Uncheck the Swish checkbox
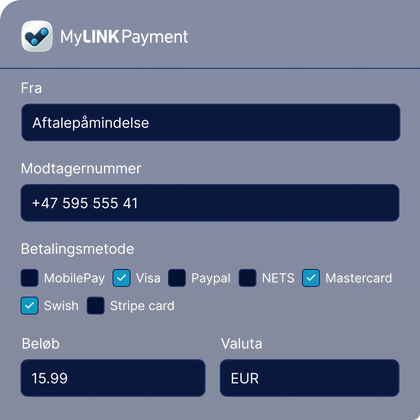 30,306
